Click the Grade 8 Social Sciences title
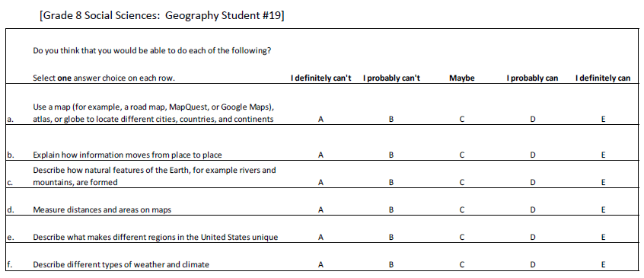This screenshot has height=278, width=644. [x=162, y=16]
